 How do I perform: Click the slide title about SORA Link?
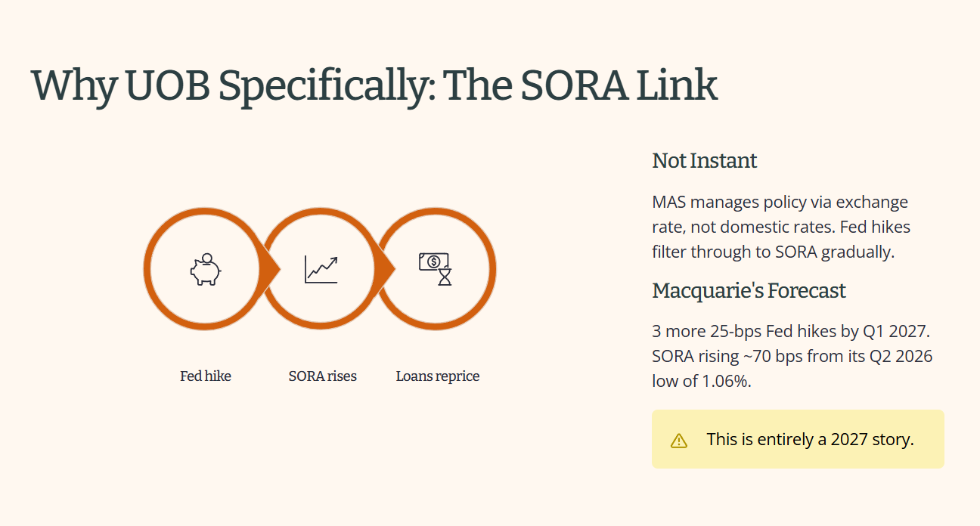point(374,85)
